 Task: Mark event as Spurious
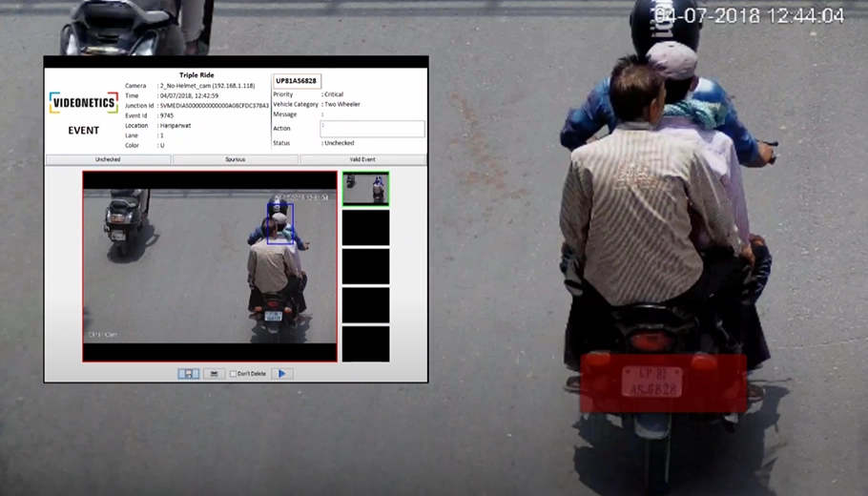pos(236,159)
